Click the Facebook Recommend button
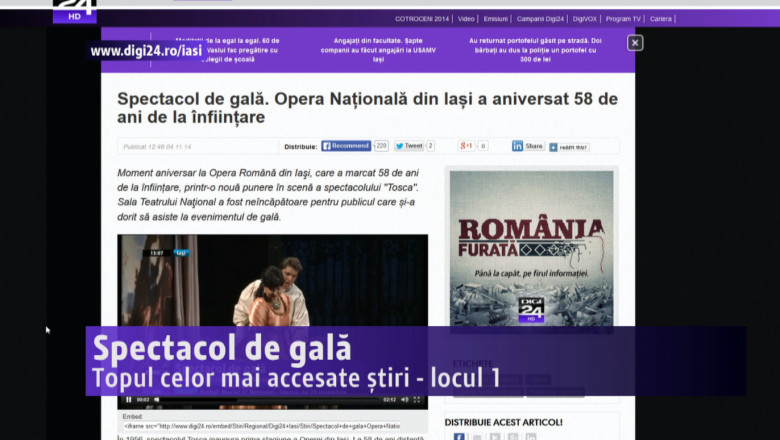780x440 pixels. point(346,146)
